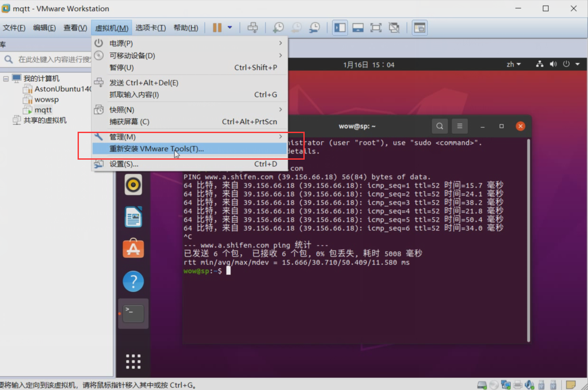Screen dimensions: 588x390
Task: Toggle the console view toolbar icon
Action: coord(419,28)
